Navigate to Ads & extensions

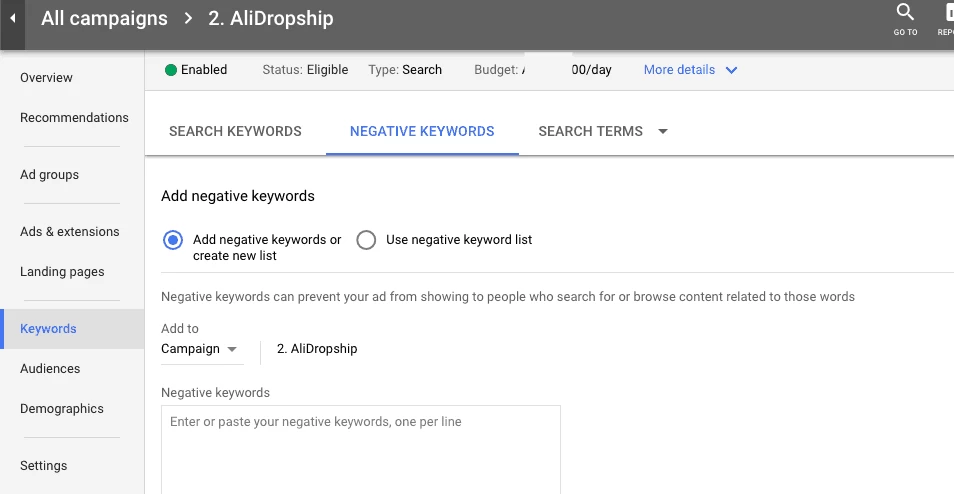69,232
